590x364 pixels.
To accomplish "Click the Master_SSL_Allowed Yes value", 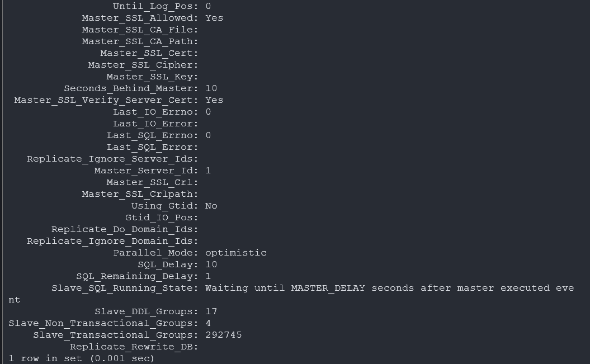I will coord(214,18).
